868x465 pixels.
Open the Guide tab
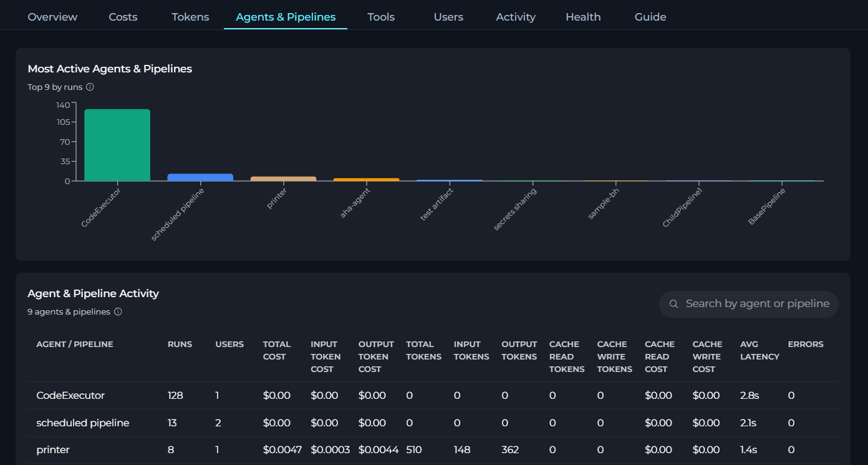tap(650, 17)
